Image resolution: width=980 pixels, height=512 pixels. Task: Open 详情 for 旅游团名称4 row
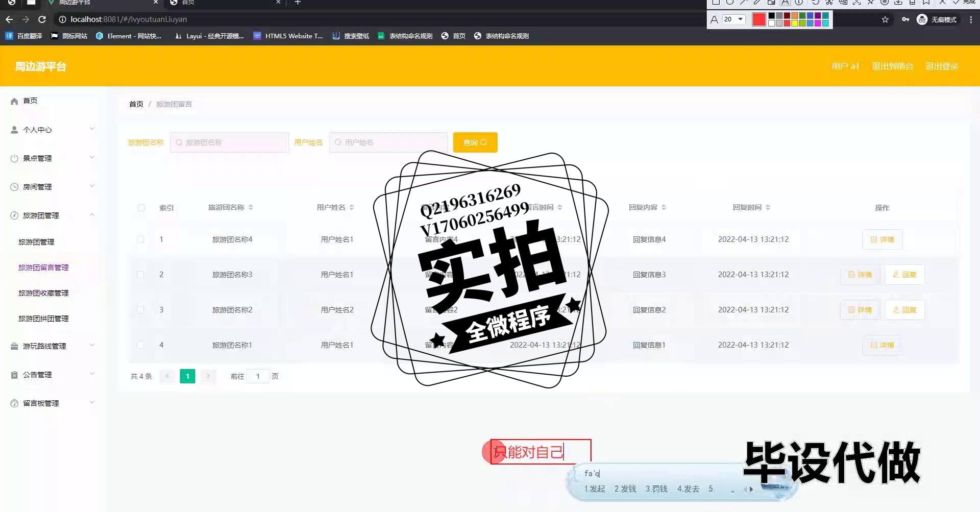coord(882,239)
